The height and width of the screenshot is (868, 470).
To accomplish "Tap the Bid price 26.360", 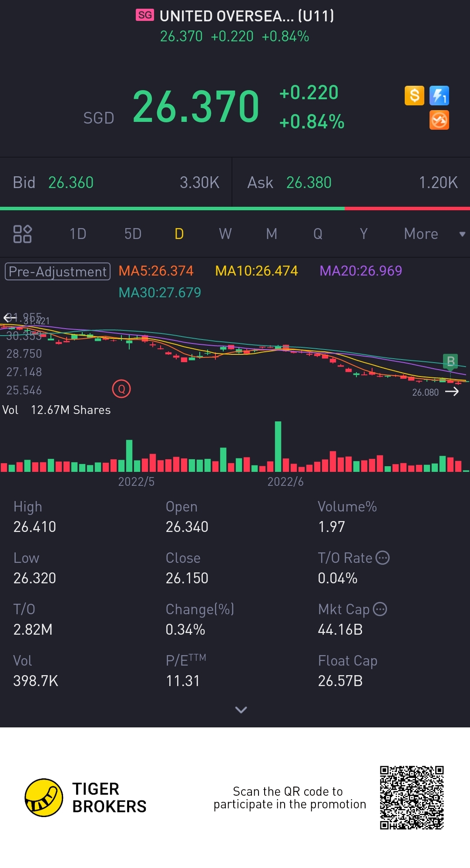I will 71,182.
